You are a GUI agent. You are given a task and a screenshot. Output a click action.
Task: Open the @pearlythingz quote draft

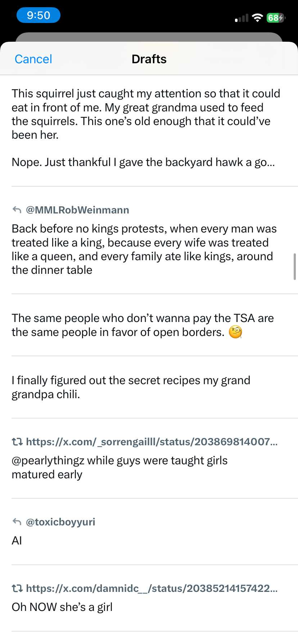click(119, 467)
